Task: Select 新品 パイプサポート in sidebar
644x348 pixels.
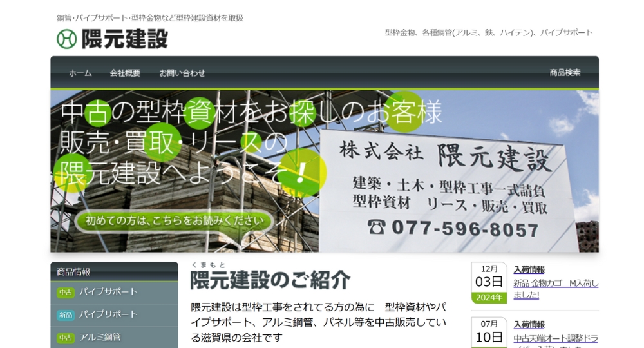Action: [114, 314]
